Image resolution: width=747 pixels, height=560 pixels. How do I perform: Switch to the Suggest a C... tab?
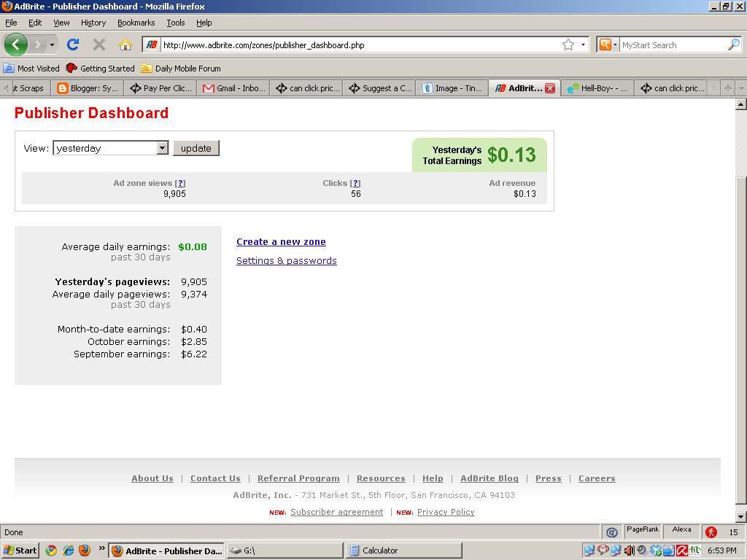pos(380,88)
